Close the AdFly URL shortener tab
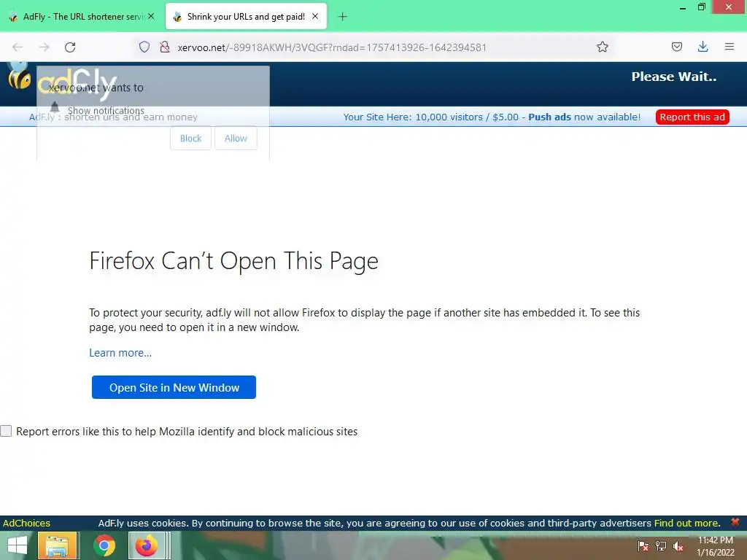This screenshot has width=747, height=560. 151,16
